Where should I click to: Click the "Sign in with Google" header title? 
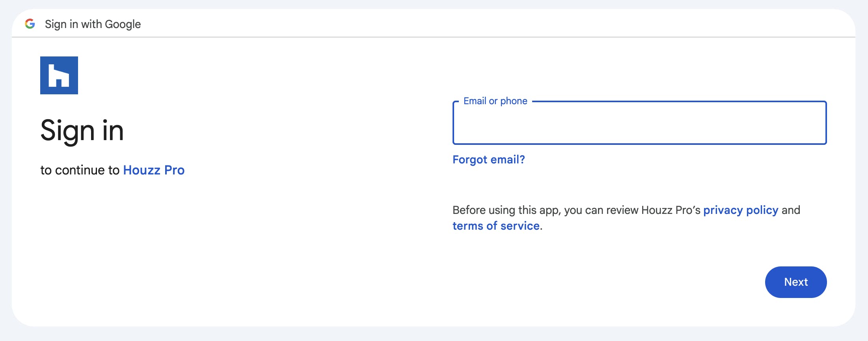(x=93, y=24)
